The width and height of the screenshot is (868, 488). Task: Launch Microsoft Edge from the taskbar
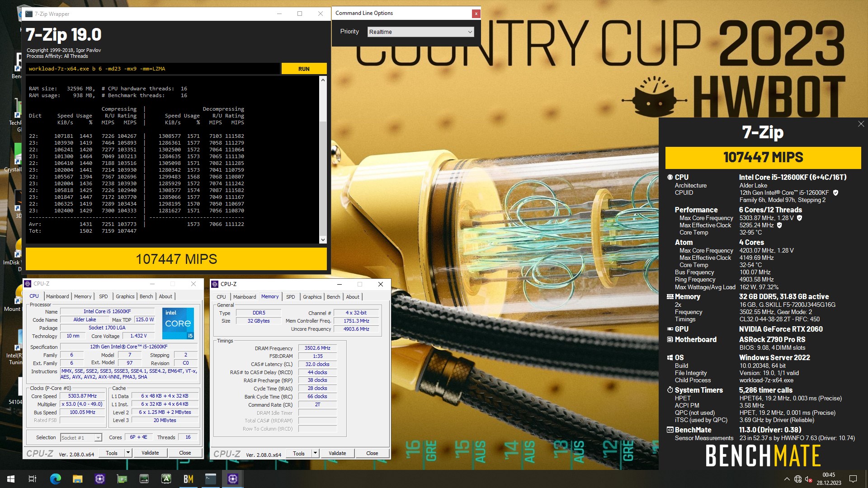[55, 479]
